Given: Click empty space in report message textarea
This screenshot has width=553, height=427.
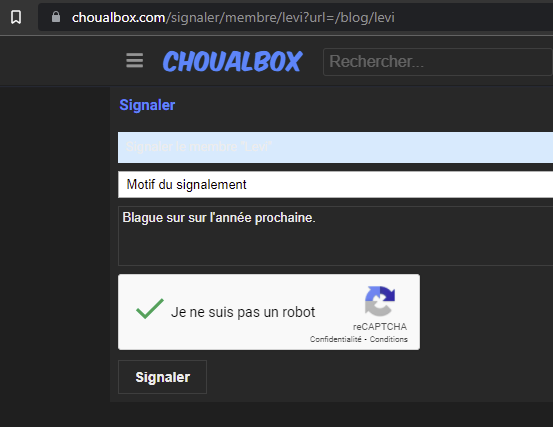Looking at the screenshot, I should click(x=335, y=247).
